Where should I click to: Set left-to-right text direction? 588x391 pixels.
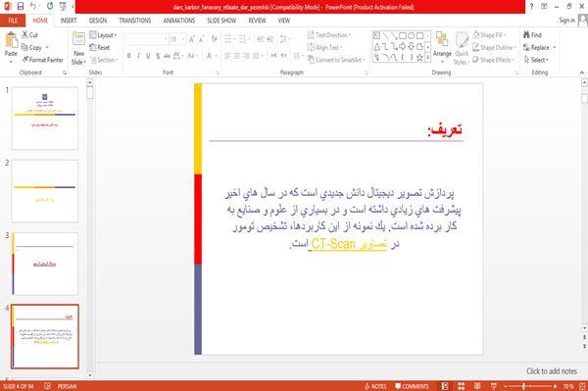pos(273,56)
